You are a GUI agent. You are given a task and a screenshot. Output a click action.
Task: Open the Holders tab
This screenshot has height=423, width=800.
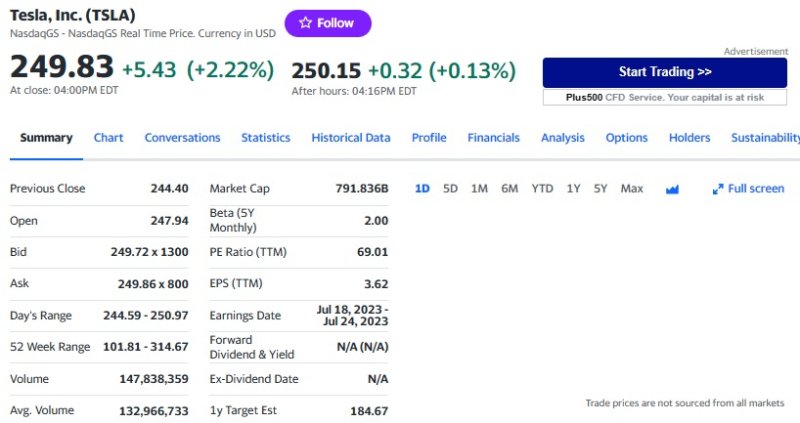689,138
